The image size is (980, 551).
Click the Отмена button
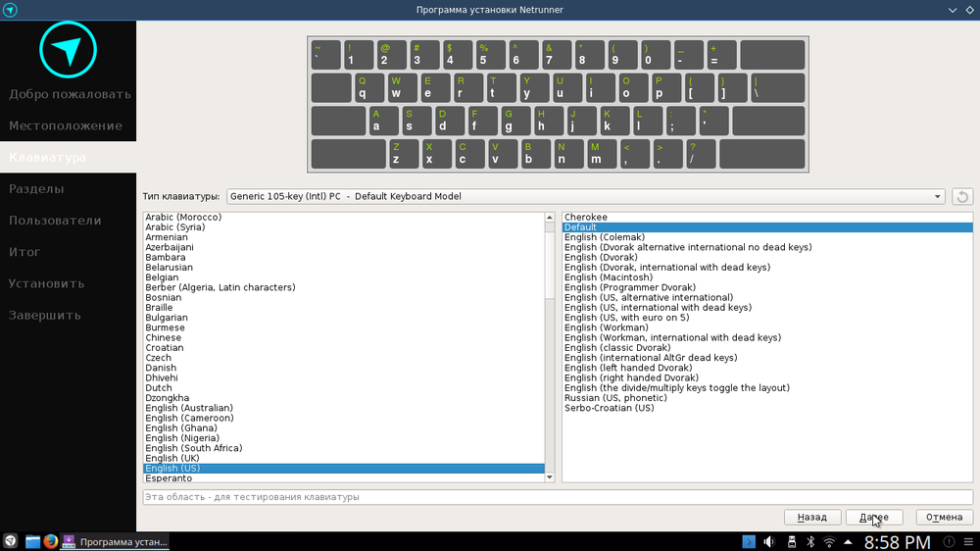(x=944, y=518)
